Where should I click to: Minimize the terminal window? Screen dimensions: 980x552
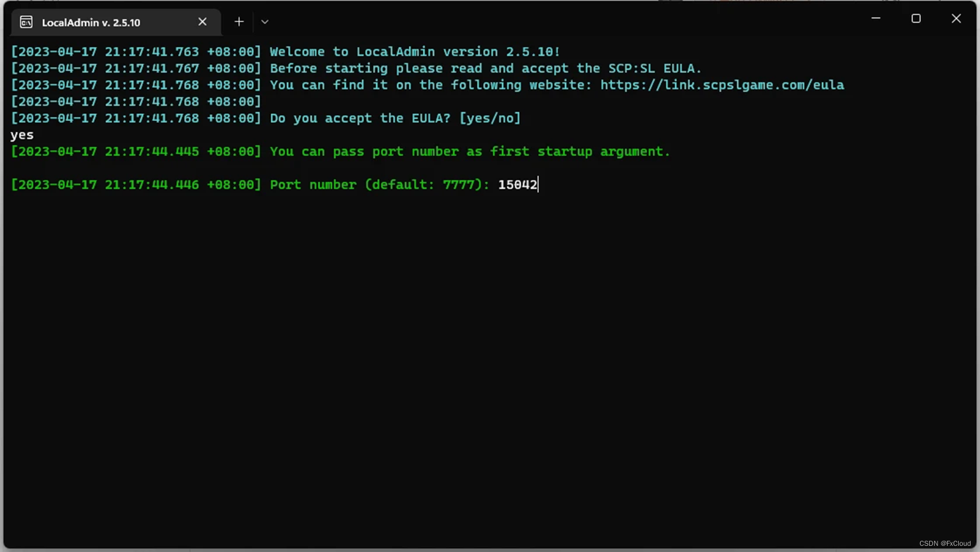[x=876, y=18]
